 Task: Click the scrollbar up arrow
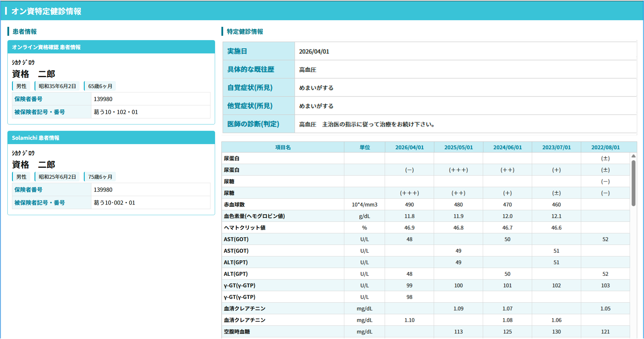(633, 156)
